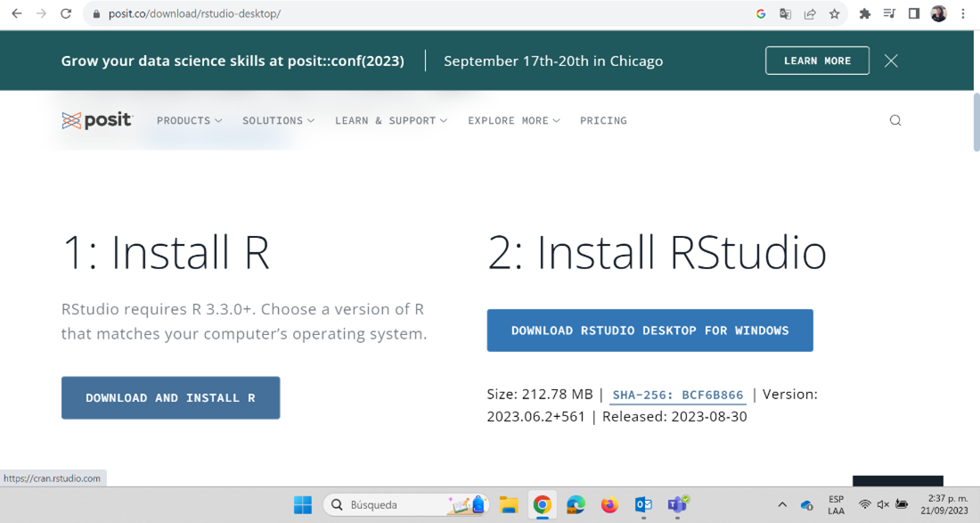This screenshot has width=980, height=523.
Task: Open Outlook from the taskbar
Action: (x=643, y=505)
